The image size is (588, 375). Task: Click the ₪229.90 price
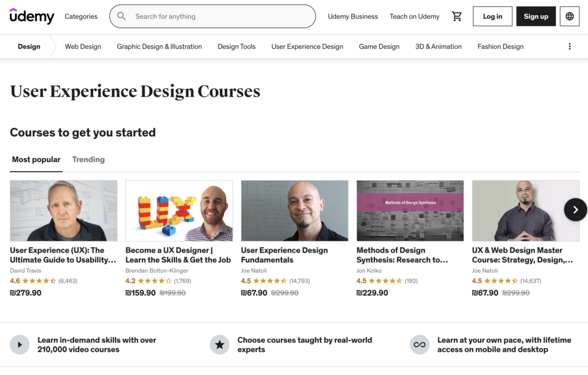tap(372, 293)
